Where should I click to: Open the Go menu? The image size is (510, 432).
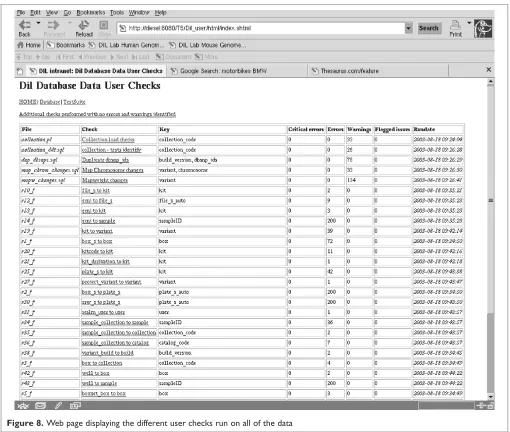pos(67,13)
